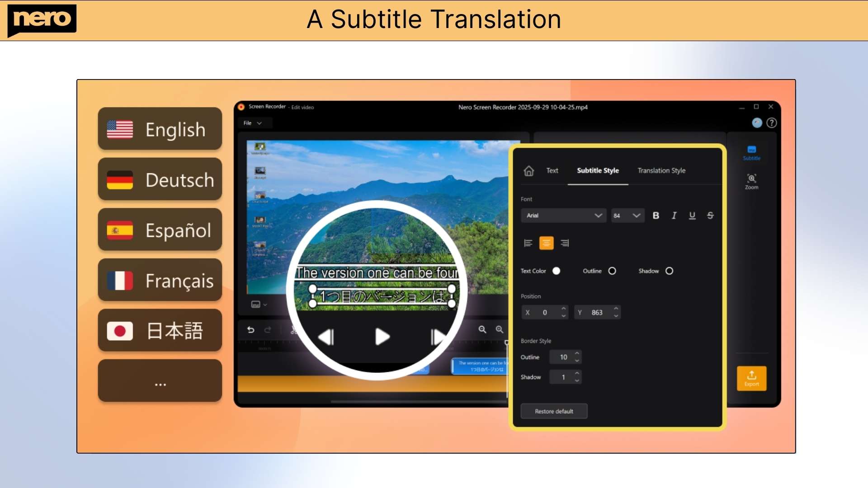868x488 pixels.
Task: Enable Strikethrough for subtitle text
Action: (x=710, y=216)
